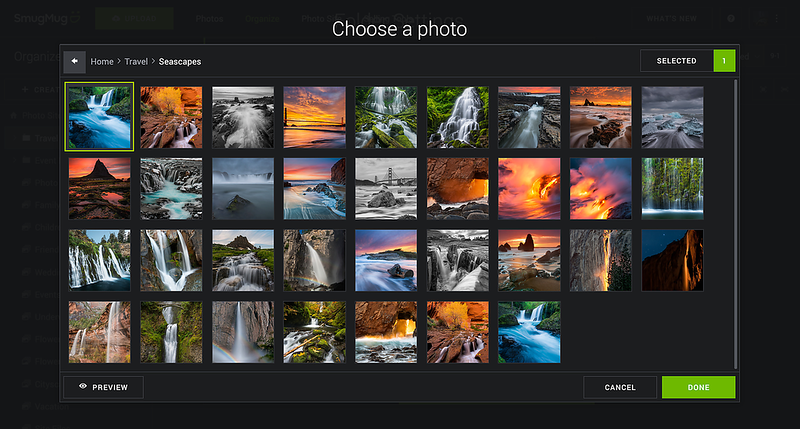Image resolution: width=800 pixels, height=429 pixels.
Task: Choose the grassy cascades with mountain peak
Action: click(243, 260)
